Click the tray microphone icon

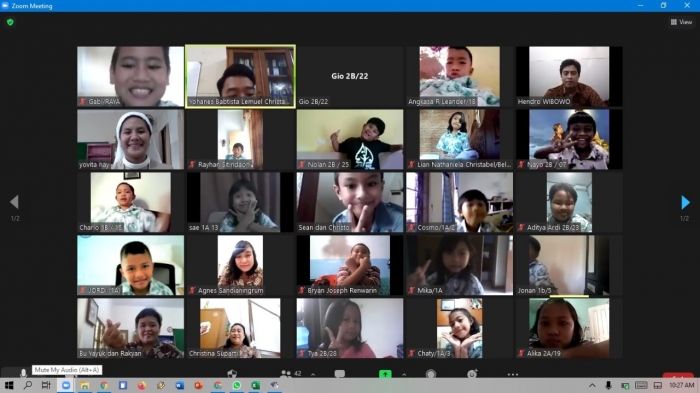point(608,385)
